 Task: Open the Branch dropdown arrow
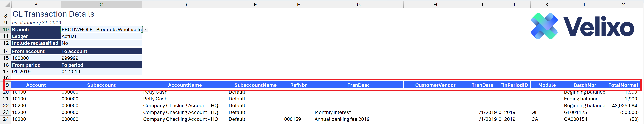pos(145,30)
